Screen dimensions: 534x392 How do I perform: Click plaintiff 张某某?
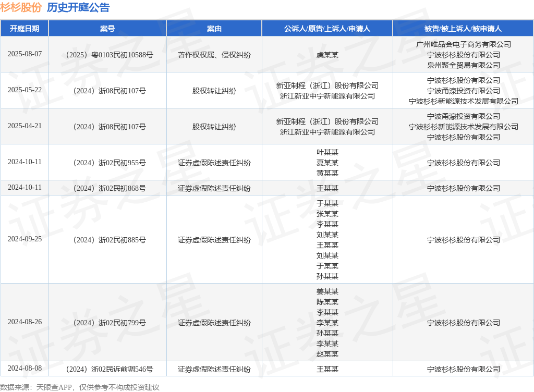327,214
